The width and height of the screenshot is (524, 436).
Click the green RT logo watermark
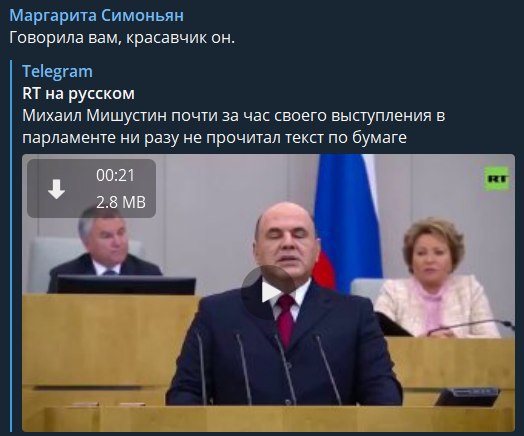(x=497, y=179)
